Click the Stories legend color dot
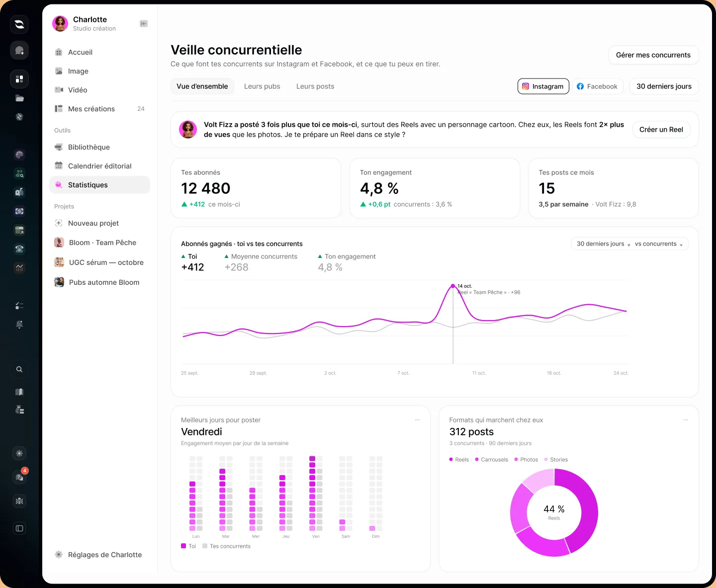 click(x=546, y=460)
